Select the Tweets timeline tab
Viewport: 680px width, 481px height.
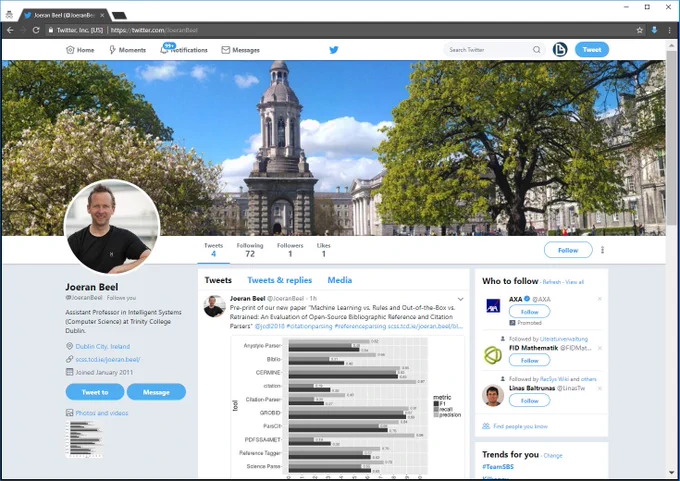(x=218, y=280)
